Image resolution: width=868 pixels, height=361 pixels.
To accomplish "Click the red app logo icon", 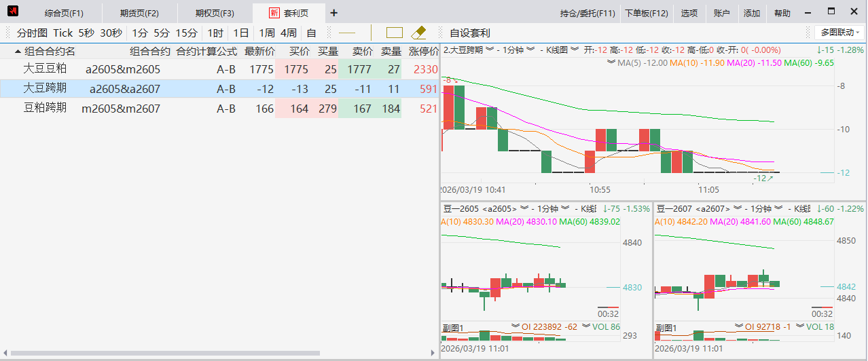I will coord(13,12).
